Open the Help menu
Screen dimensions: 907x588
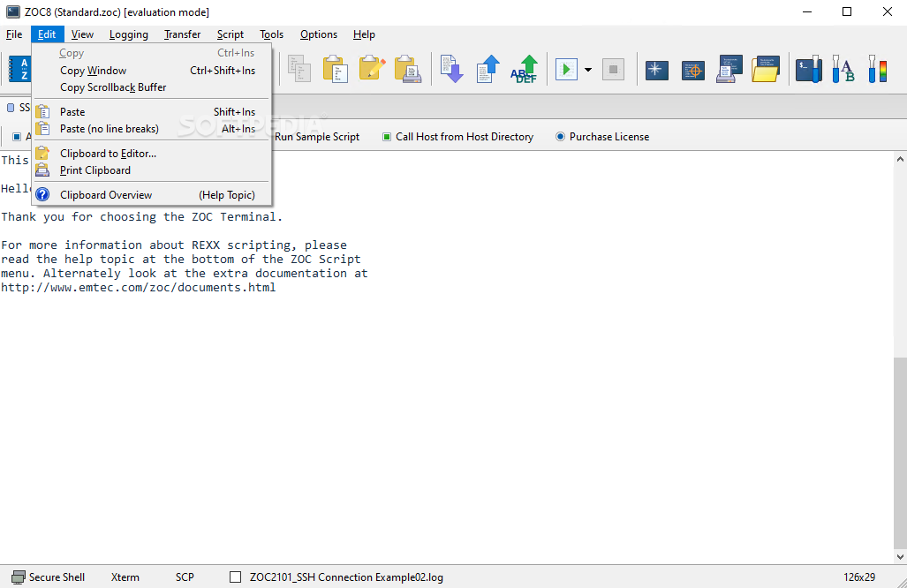364,34
